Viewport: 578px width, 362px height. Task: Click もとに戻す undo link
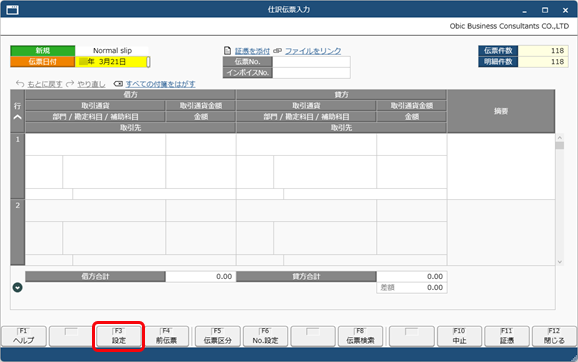[45, 84]
